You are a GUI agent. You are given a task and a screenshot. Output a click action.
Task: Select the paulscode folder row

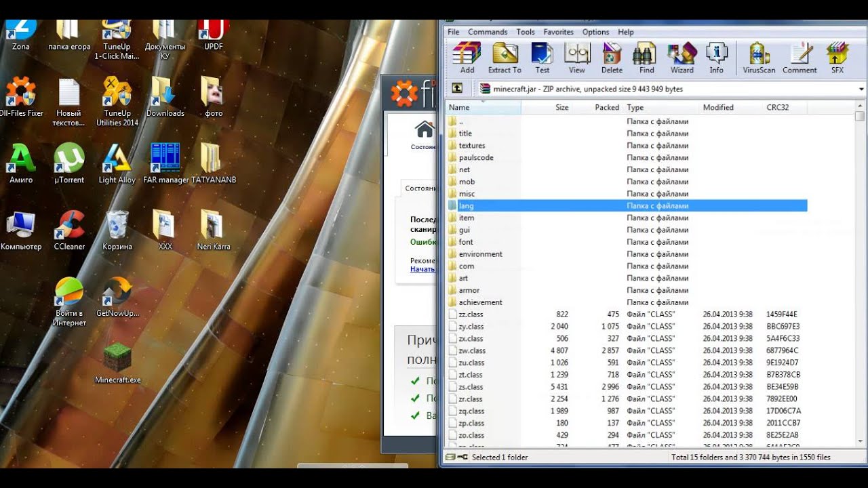pos(627,157)
